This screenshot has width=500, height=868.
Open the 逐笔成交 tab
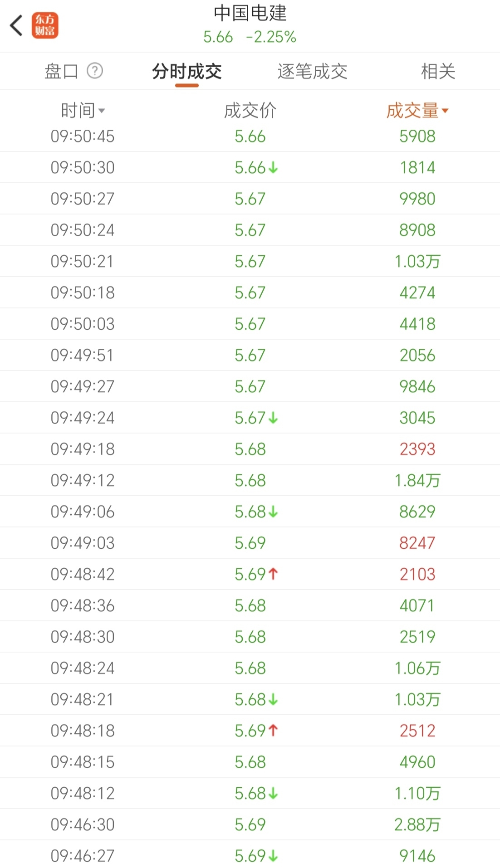(312, 71)
